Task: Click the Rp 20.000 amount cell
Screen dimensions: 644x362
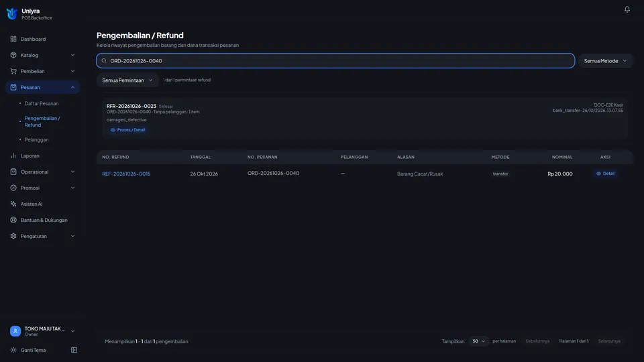Action: pos(559,174)
